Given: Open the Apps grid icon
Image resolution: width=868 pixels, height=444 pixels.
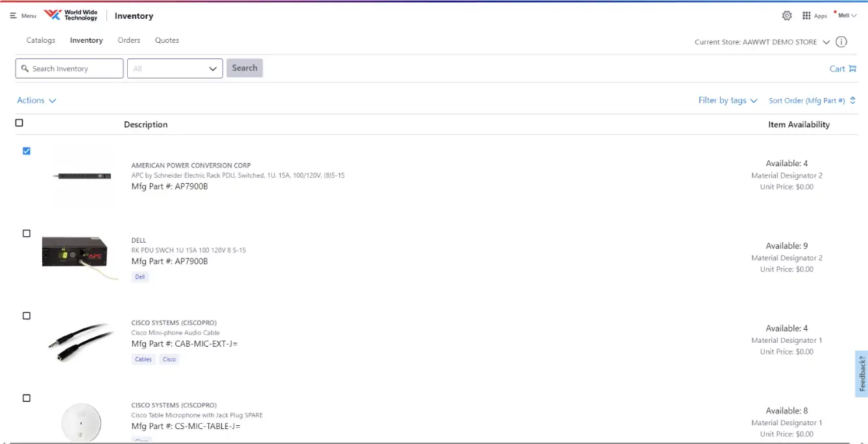Looking at the screenshot, I should (806, 16).
